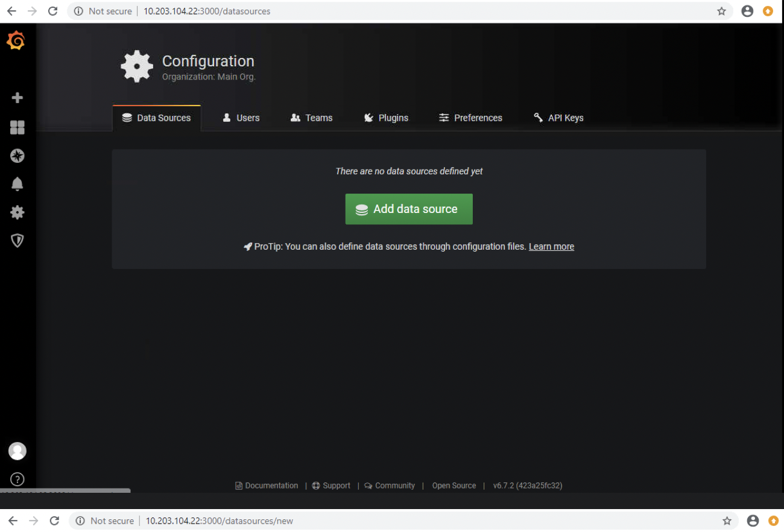Open the Help question mark icon
This screenshot has width=784, height=532.
coord(17,480)
